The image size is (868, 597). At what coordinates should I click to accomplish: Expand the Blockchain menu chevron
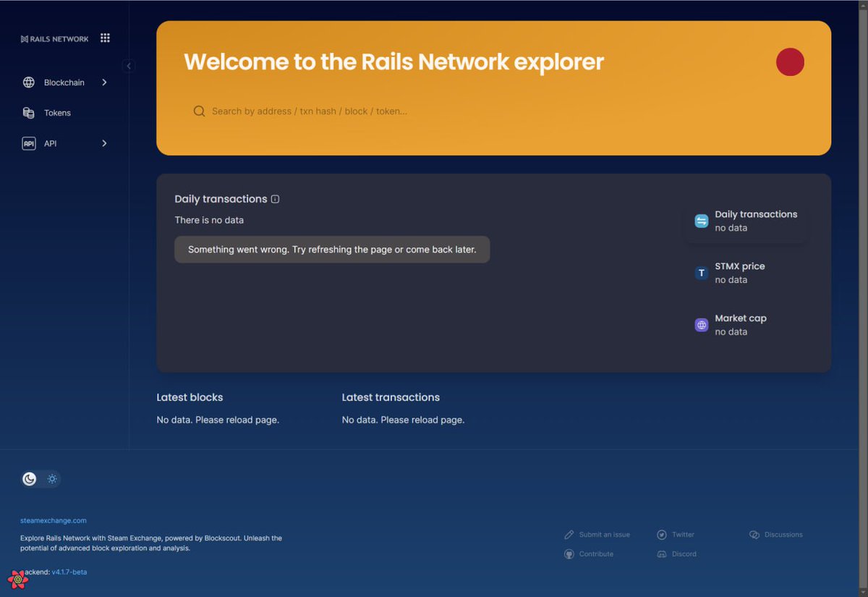105,82
